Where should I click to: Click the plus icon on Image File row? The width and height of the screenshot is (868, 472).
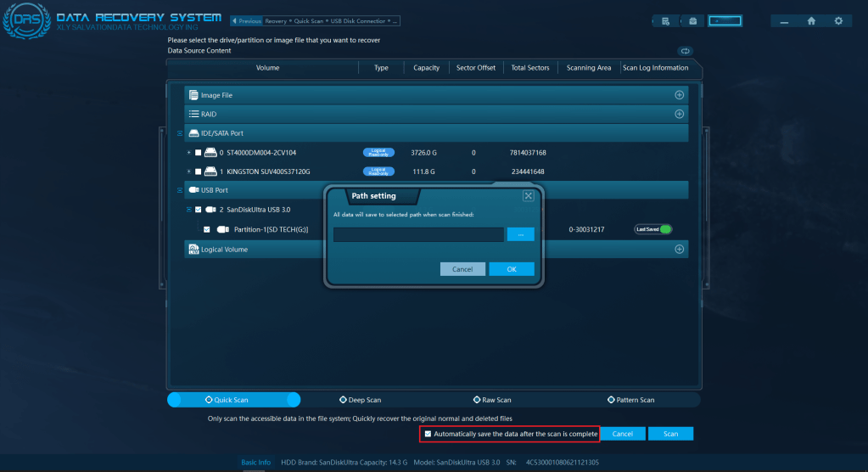[x=679, y=95]
